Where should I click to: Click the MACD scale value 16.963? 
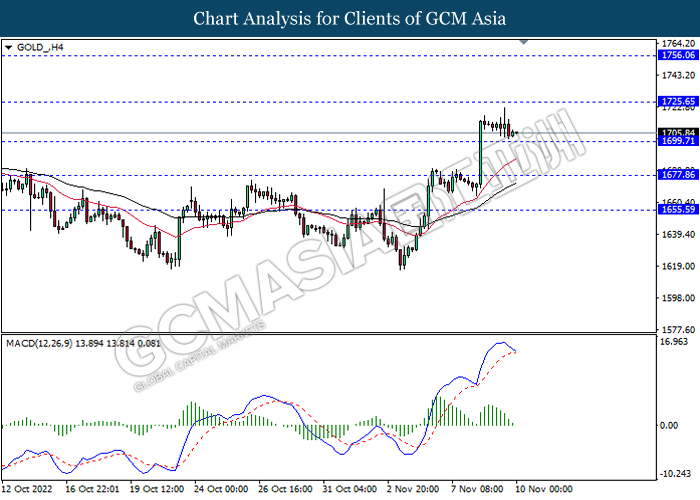pyautogui.click(x=674, y=342)
